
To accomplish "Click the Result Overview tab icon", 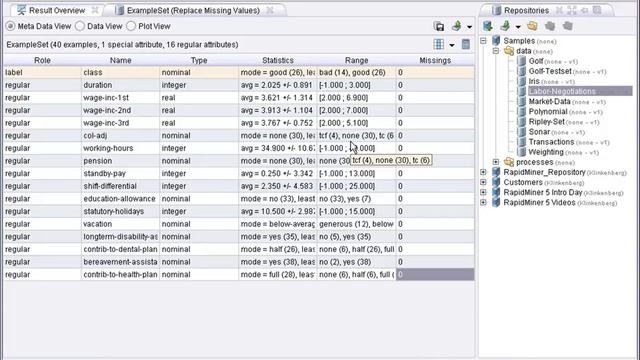I will click(x=22, y=10).
